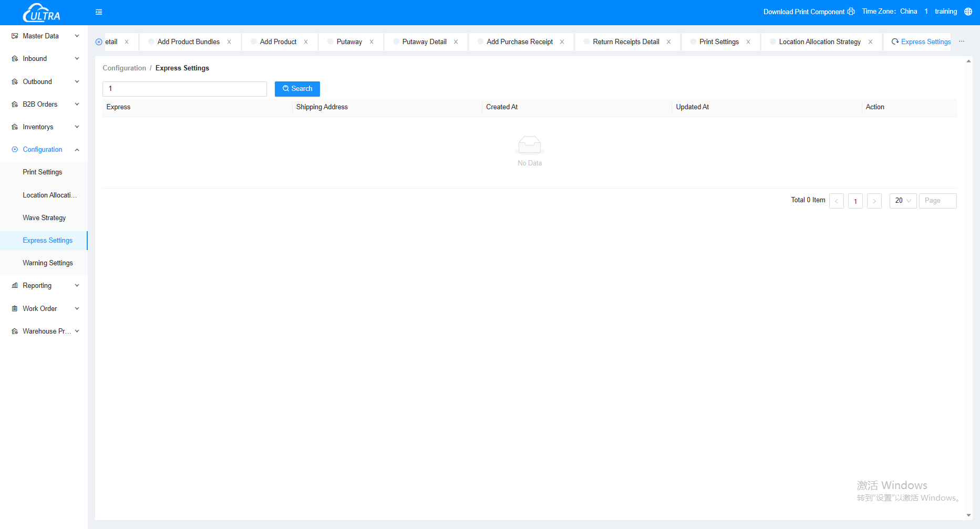Click the Shipping Address column header

point(322,107)
